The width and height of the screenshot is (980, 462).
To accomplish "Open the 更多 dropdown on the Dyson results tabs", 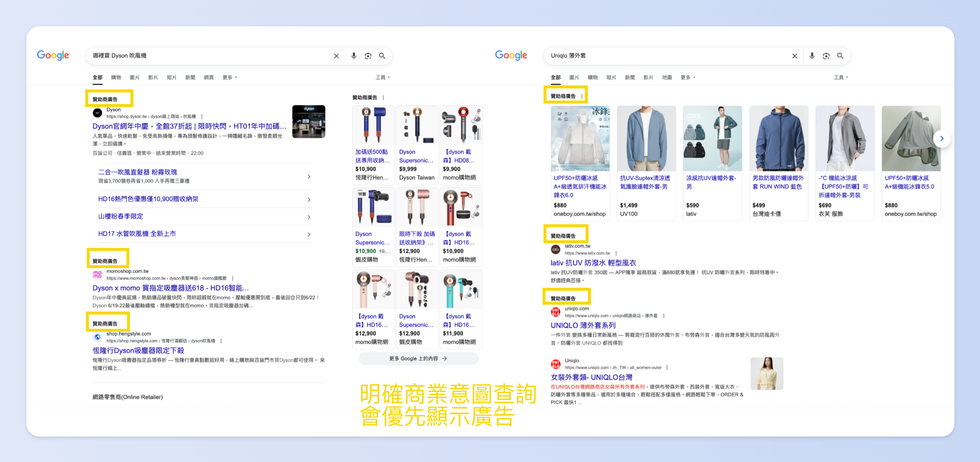I will 230,78.
